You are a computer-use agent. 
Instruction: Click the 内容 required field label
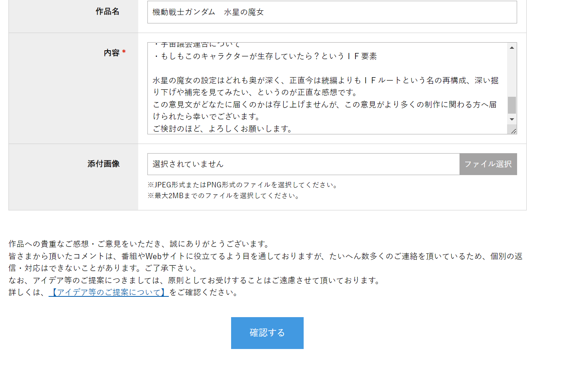pos(115,53)
